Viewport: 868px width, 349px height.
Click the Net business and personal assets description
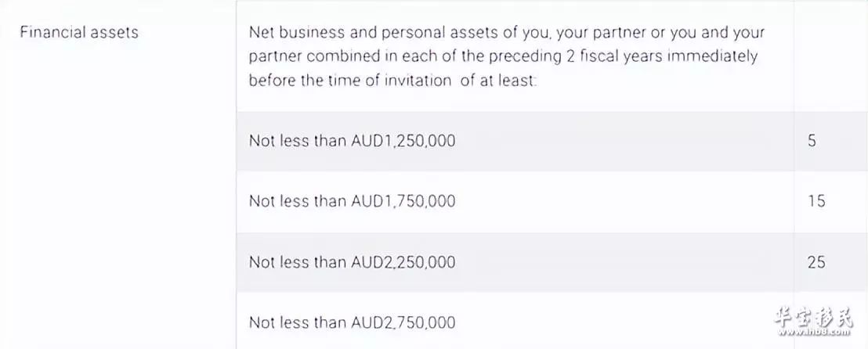[507, 56]
